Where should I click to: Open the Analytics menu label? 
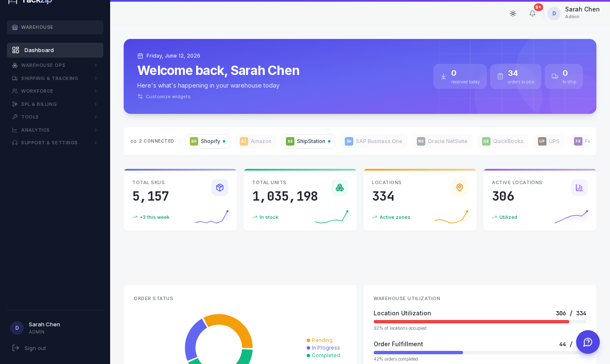coord(35,130)
